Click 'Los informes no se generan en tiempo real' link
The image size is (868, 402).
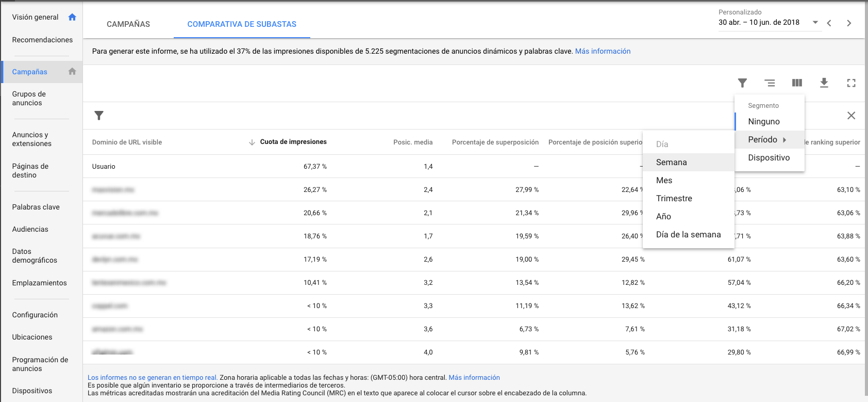[x=153, y=377]
